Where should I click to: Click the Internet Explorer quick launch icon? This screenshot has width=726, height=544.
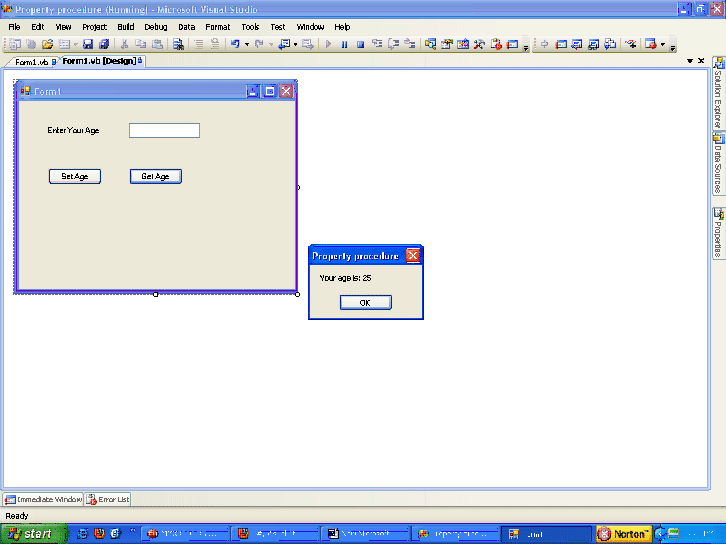coord(82,534)
